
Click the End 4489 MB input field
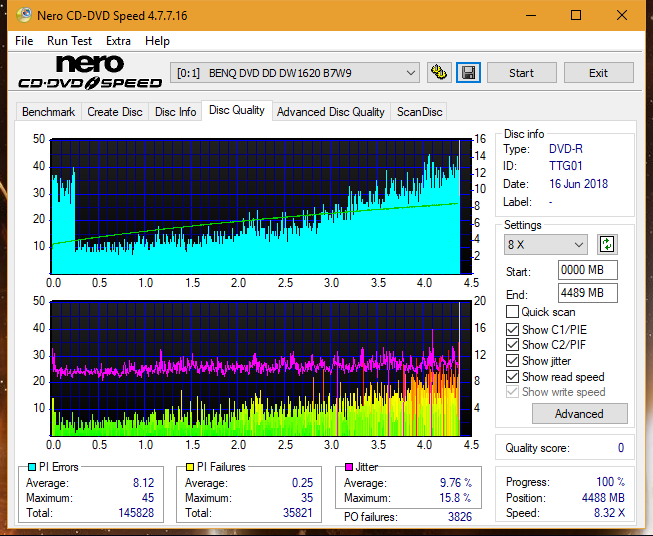587,293
